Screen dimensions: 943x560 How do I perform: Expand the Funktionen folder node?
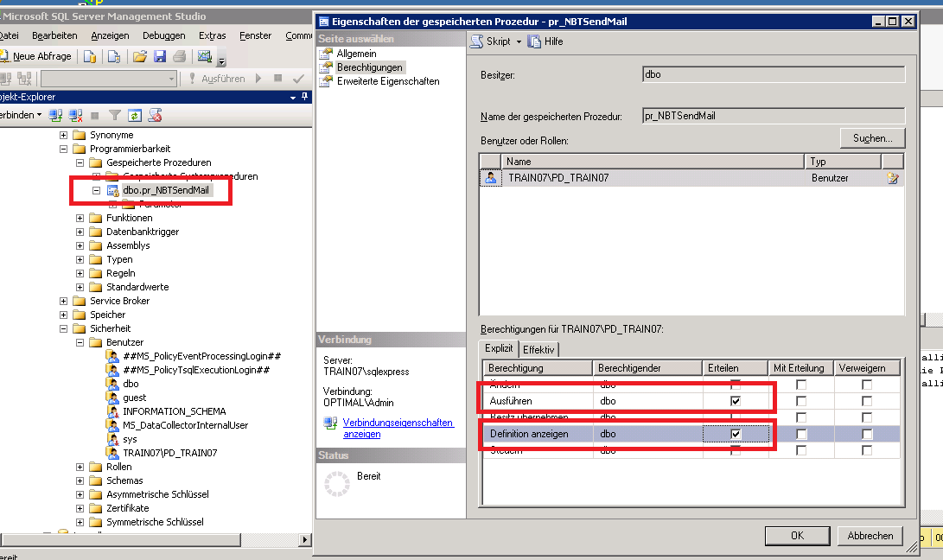point(80,218)
